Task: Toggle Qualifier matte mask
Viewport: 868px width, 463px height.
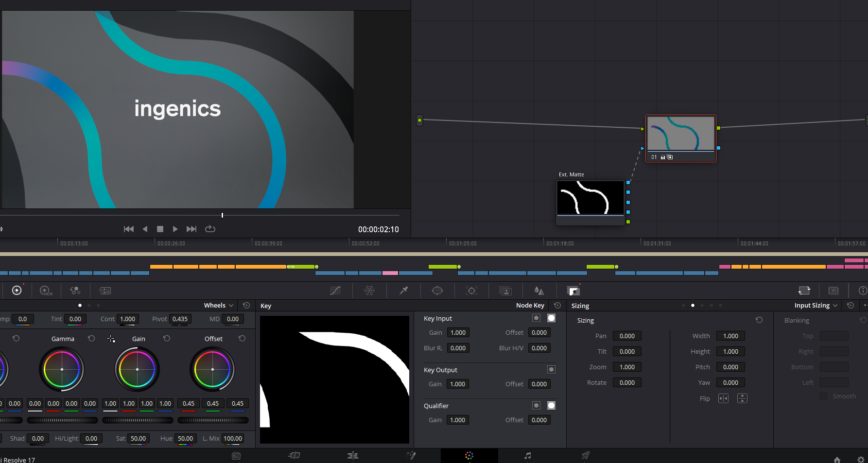Action: point(552,405)
